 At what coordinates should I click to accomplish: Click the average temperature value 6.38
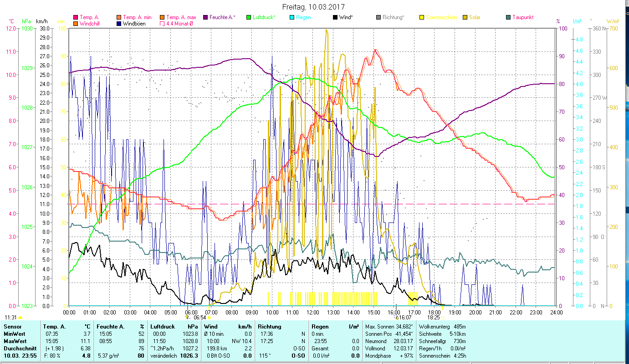pyautogui.click(x=85, y=349)
